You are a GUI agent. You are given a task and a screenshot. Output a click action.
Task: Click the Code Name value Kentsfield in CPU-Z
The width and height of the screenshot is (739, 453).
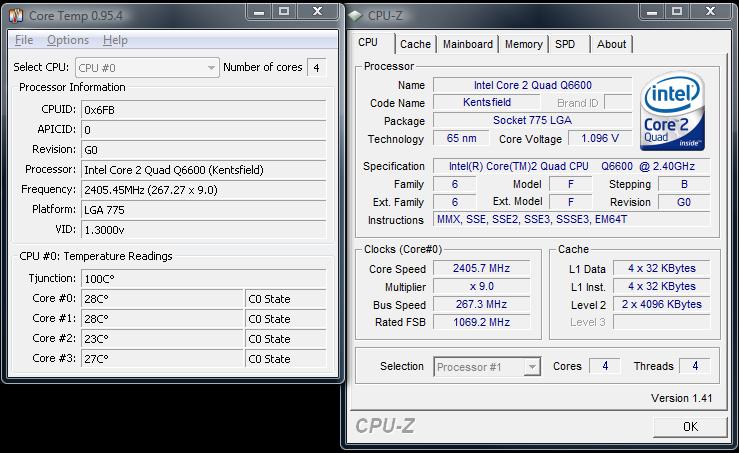(487, 102)
